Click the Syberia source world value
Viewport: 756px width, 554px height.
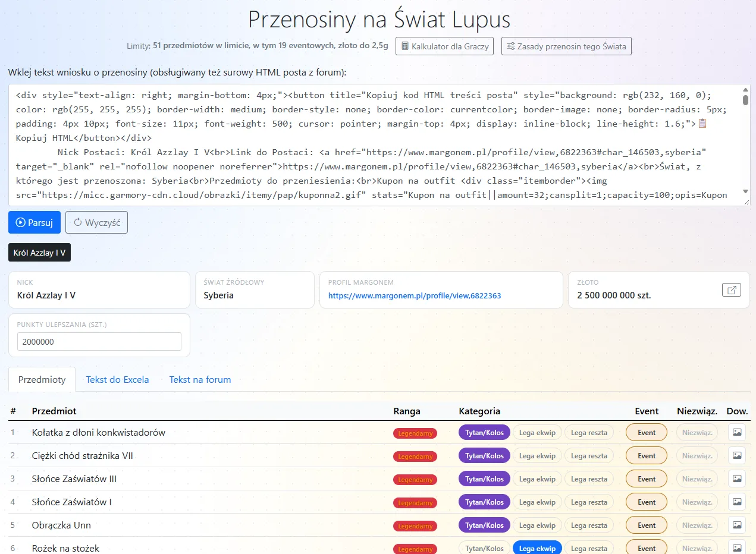point(218,295)
